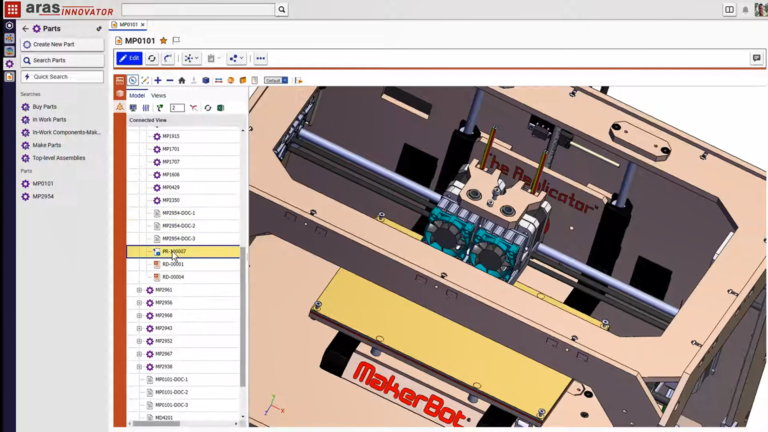768x432 pixels.
Task: Select RD-00004 in the model tree
Action: click(173, 277)
